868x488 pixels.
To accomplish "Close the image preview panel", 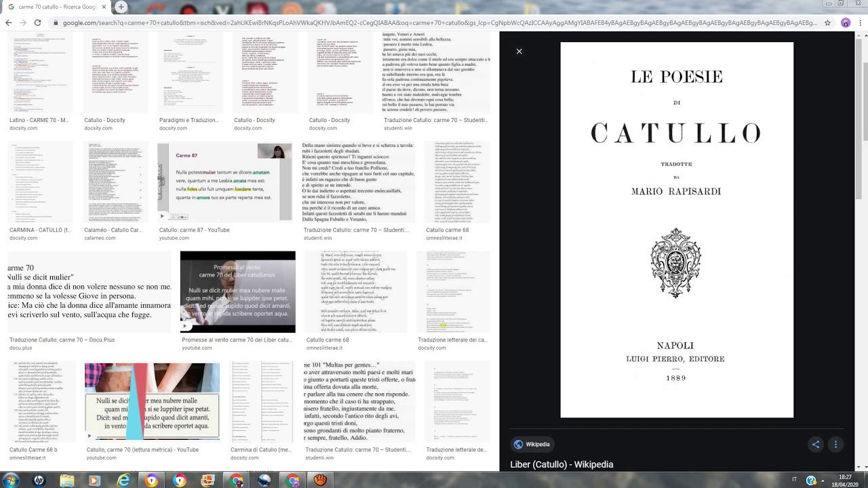I will (x=519, y=52).
